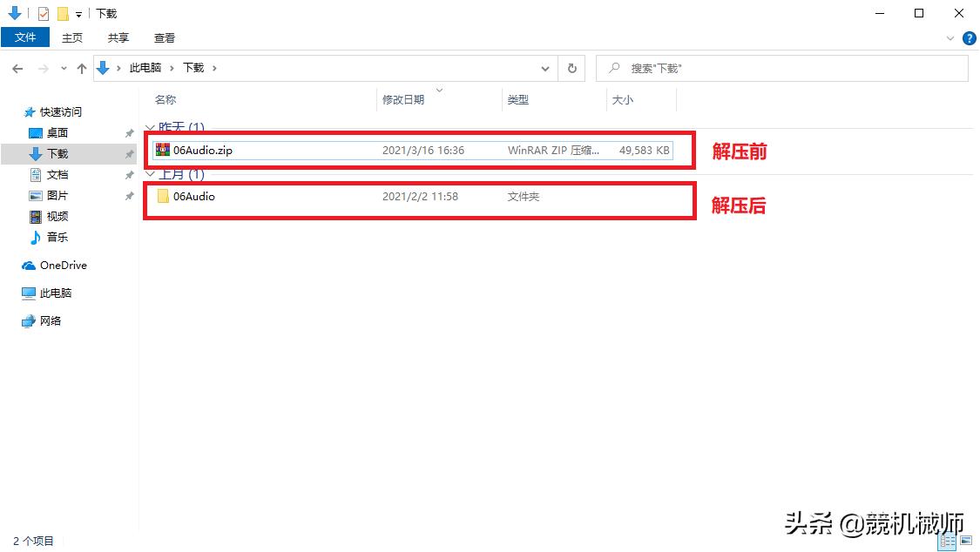The image size is (980, 552).
Task: Click the pin icon next to 图片
Action: click(x=130, y=196)
